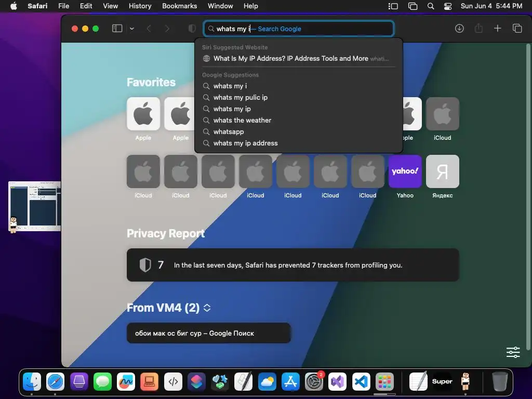
Task: Expand the From VM4 (2) device selector
Action: (x=207, y=308)
